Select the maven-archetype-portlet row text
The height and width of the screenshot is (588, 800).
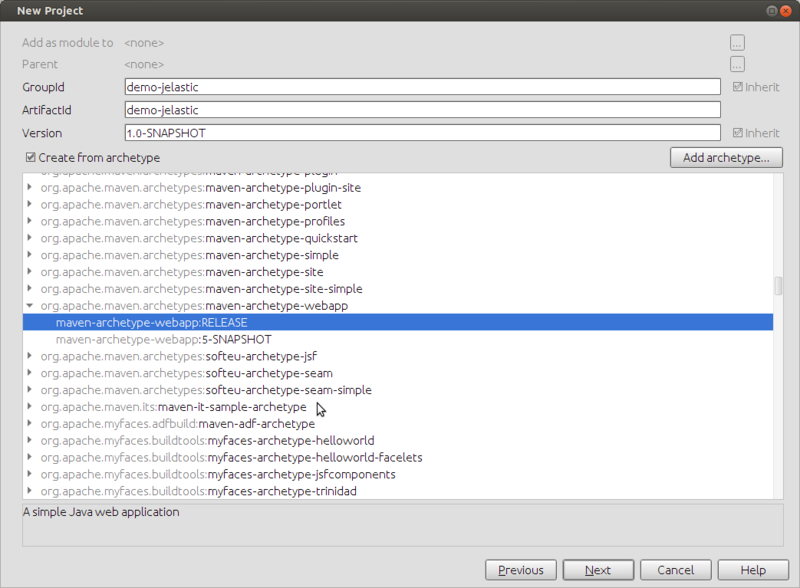191,205
